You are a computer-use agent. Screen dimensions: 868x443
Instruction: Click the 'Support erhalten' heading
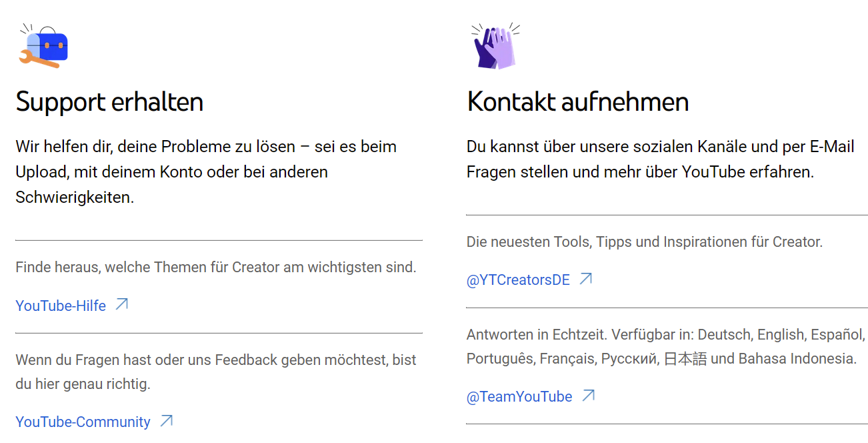coord(109,102)
